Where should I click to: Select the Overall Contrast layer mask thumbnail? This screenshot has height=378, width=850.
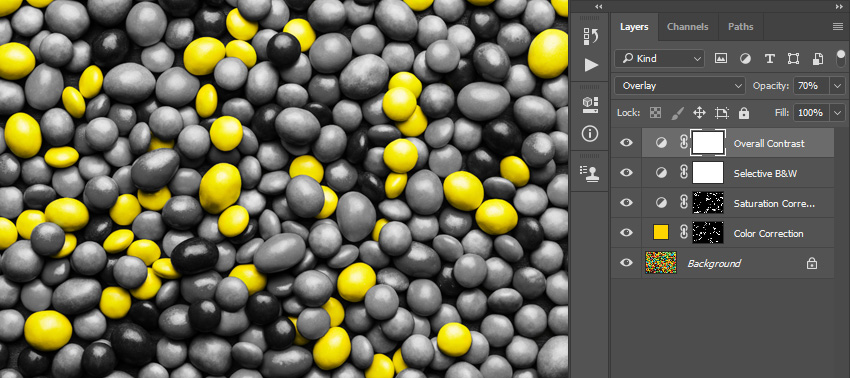(708, 143)
